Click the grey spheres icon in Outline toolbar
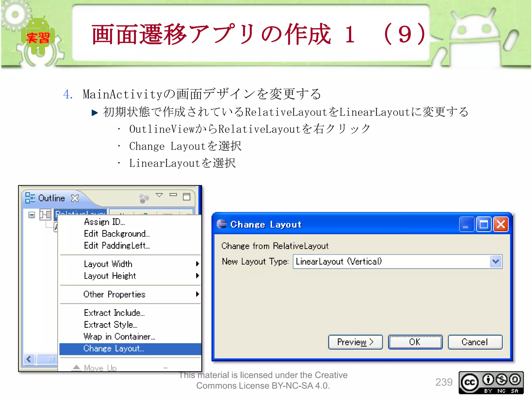The image size is (532, 399). (144, 198)
